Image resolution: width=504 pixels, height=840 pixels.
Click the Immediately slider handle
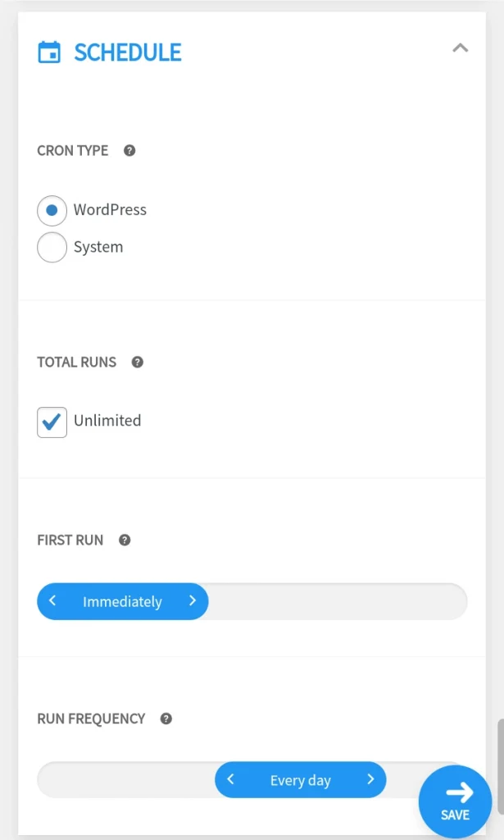pos(123,601)
